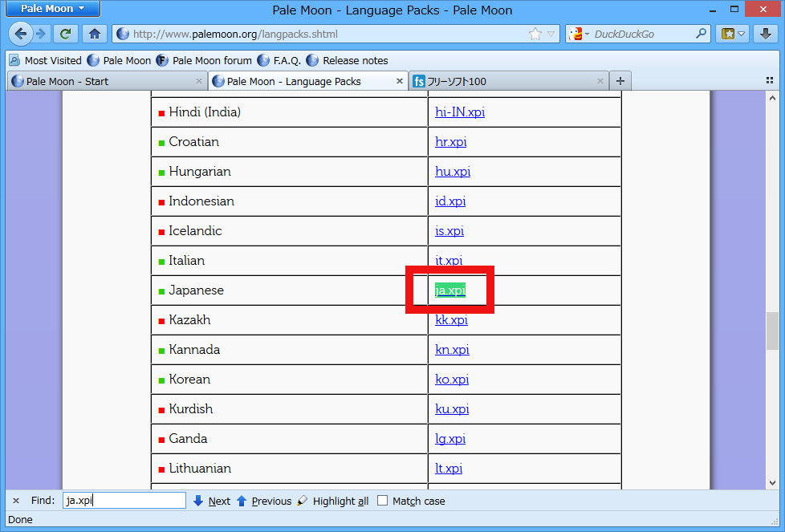Open a new tab with the plus button
This screenshot has height=532, width=785.
[x=620, y=81]
